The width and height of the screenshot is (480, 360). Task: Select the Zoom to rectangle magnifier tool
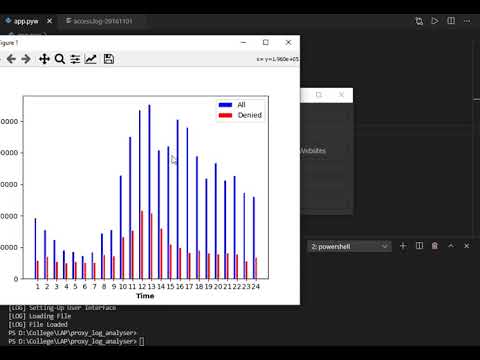(60, 59)
